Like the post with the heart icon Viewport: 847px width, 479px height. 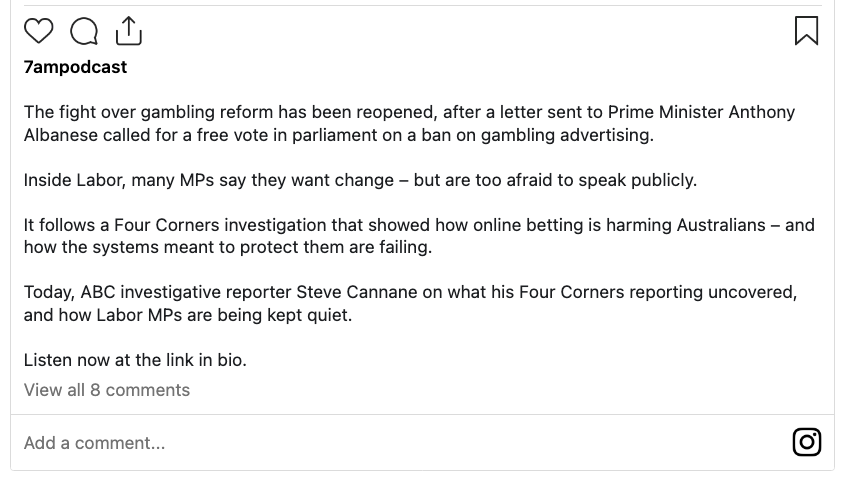tap(38, 31)
